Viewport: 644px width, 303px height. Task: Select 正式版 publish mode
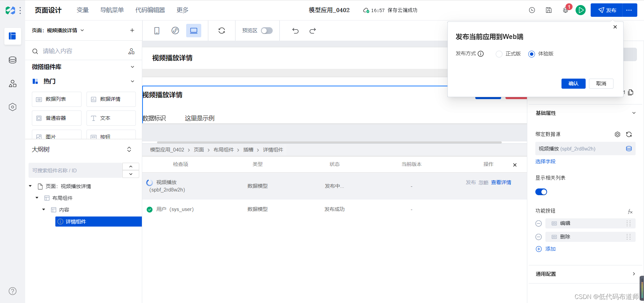coord(499,54)
